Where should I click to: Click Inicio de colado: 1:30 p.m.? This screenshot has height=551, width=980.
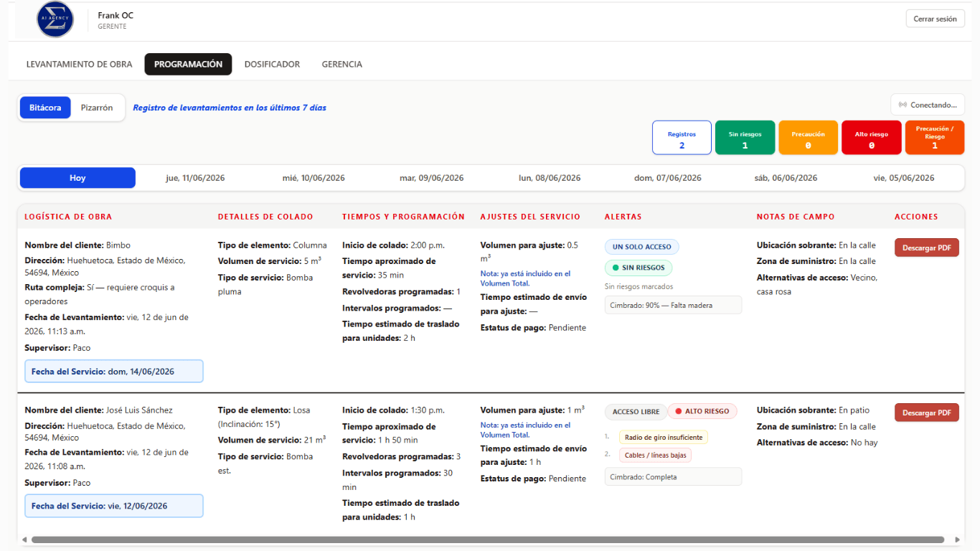[393, 410]
